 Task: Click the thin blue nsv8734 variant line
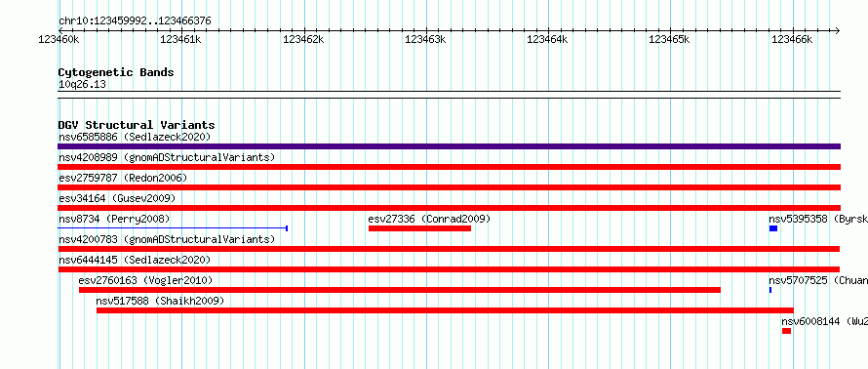pyautogui.click(x=173, y=228)
